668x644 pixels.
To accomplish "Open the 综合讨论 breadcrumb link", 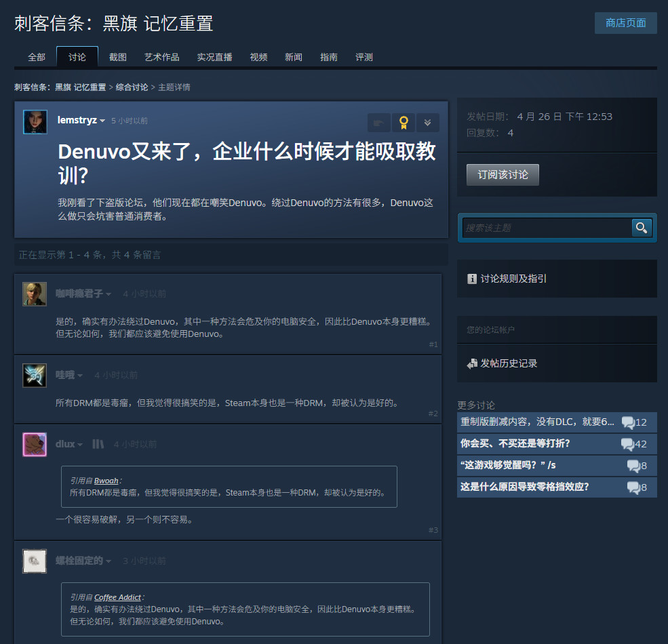I will coord(132,87).
